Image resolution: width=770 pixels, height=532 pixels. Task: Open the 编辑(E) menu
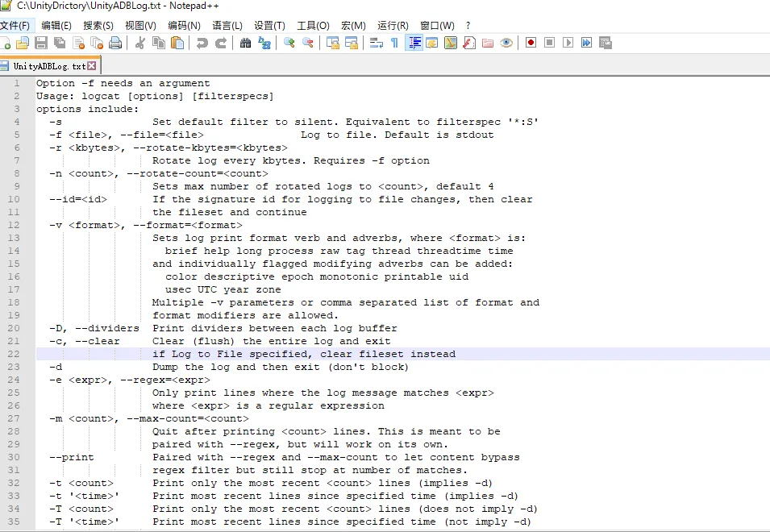coord(56,26)
